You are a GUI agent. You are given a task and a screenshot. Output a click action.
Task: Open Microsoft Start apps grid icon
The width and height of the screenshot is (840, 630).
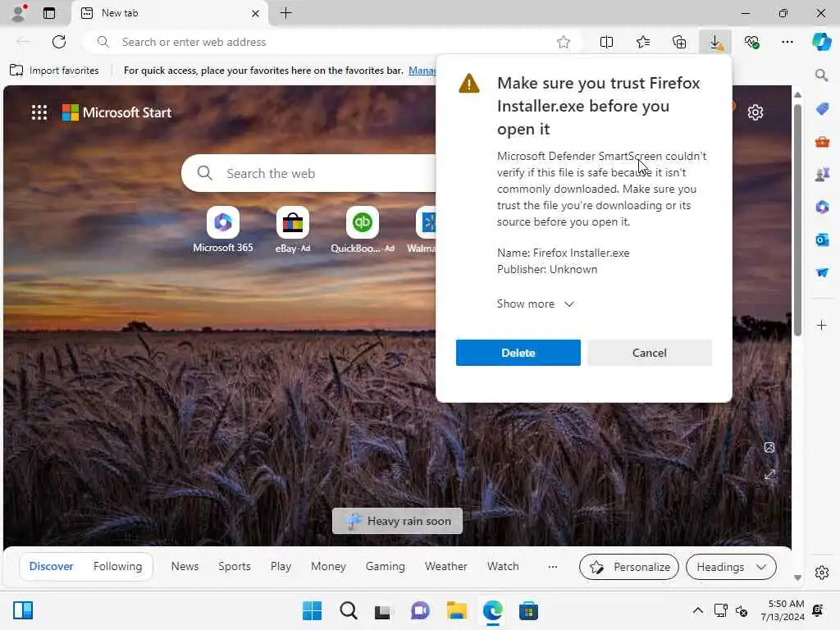39,112
